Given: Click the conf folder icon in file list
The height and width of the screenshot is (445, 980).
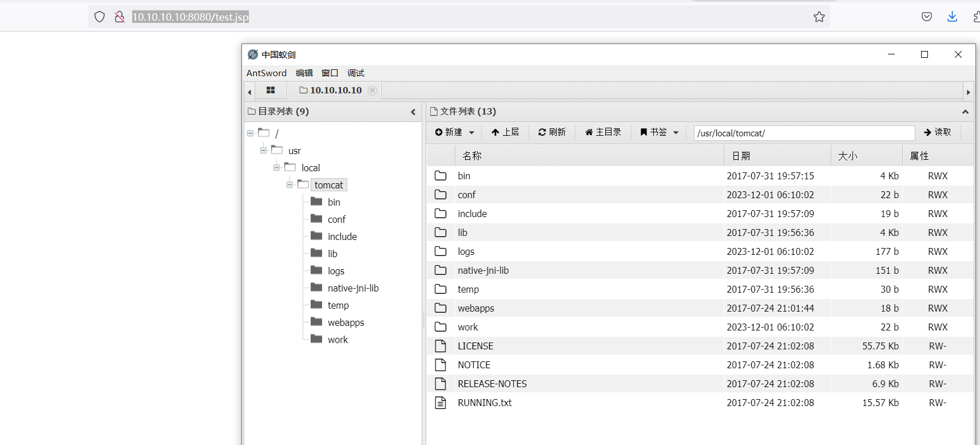Looking at the screenshot, I should tap(441, 195).
